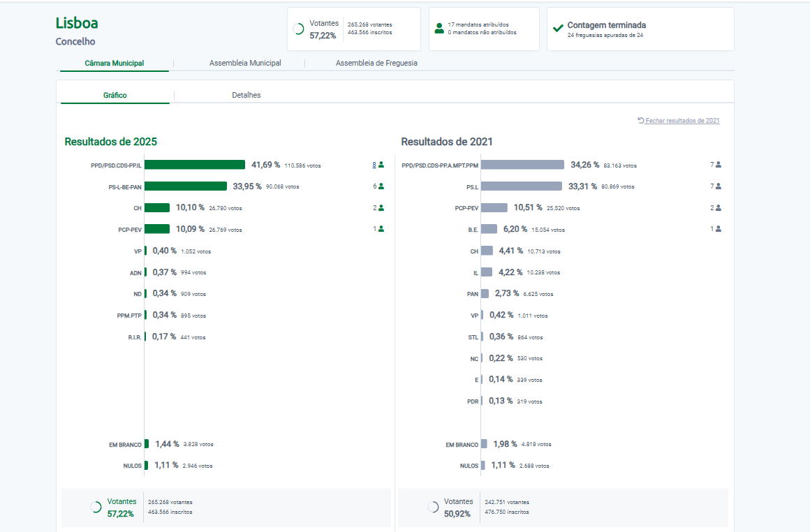The height and width of the screenshot is (532, 810).
Task: Open the Assembleia de Freguesia tab
Action: point(376,63)
